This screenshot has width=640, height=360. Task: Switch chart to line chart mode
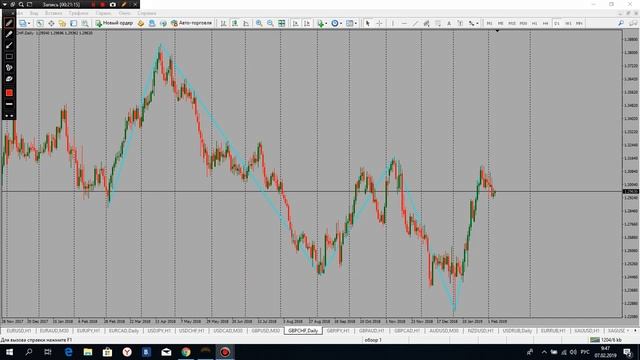(x=246, y=23)
